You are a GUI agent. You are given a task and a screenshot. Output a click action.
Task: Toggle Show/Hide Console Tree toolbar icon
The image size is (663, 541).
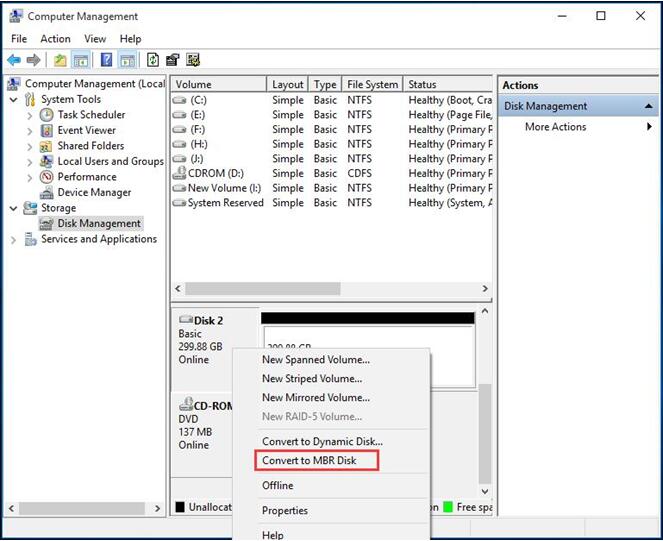(80, 60)
